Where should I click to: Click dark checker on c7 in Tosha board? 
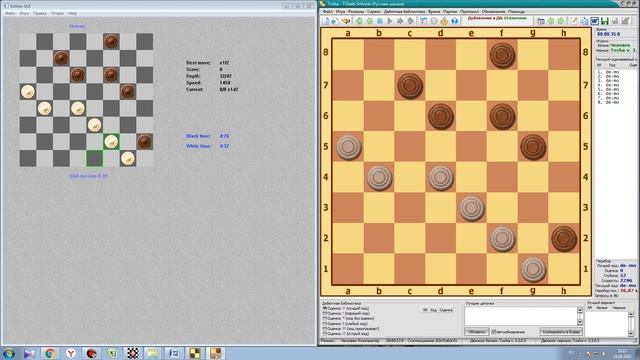pos(410,86)
